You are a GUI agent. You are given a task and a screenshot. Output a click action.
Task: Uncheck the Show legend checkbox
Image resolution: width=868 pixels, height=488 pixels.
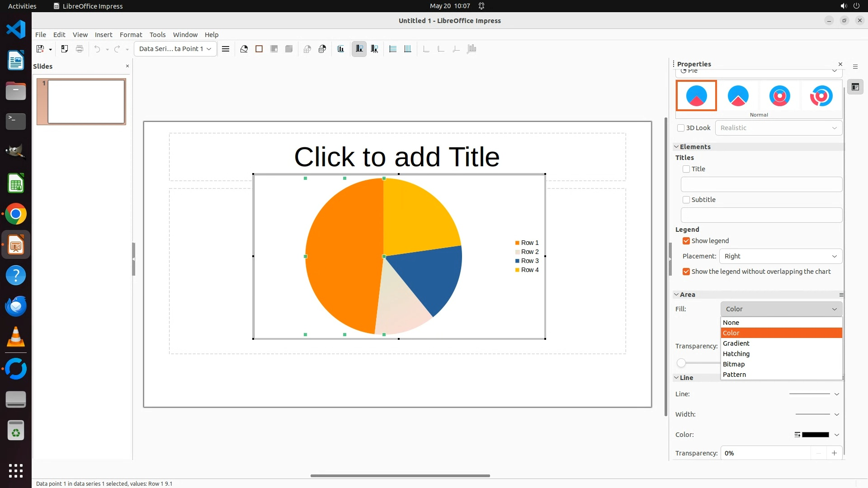(x=686, y=241)
